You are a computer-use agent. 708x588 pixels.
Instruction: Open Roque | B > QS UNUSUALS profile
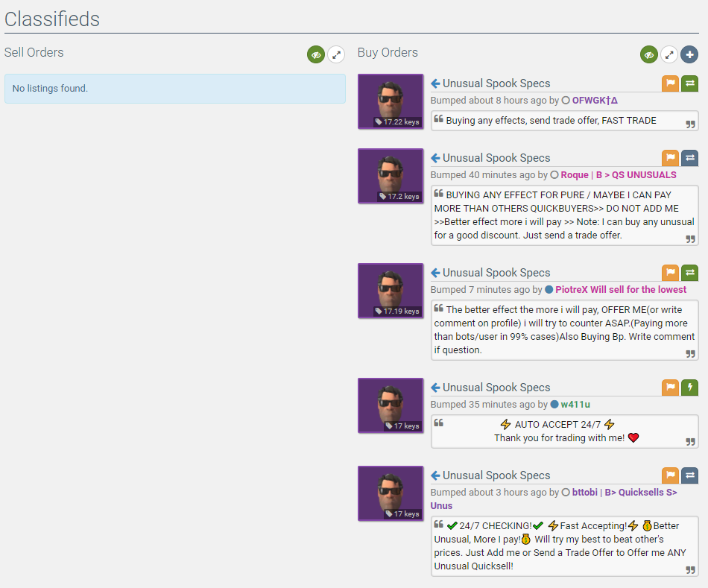click(x=619, y=175)
